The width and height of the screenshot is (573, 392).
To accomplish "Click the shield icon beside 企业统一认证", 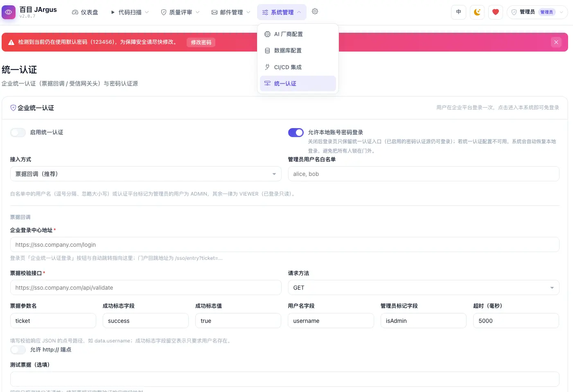I will pyautogui.click(x=13, y=108).
